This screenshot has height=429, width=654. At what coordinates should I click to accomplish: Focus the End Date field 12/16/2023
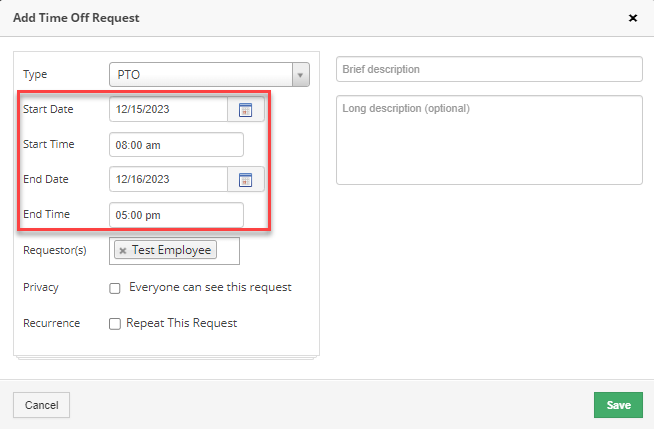(169, 180)
